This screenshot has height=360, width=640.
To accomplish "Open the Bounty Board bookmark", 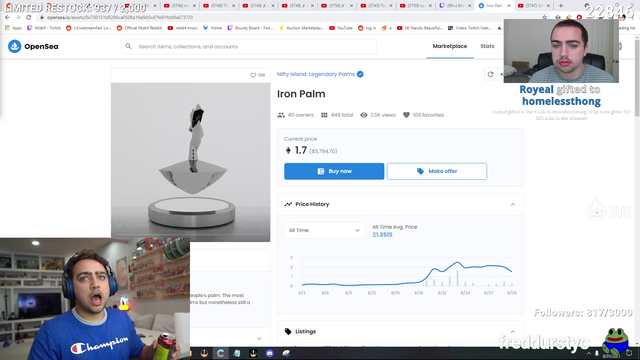I will pos(250,28).
